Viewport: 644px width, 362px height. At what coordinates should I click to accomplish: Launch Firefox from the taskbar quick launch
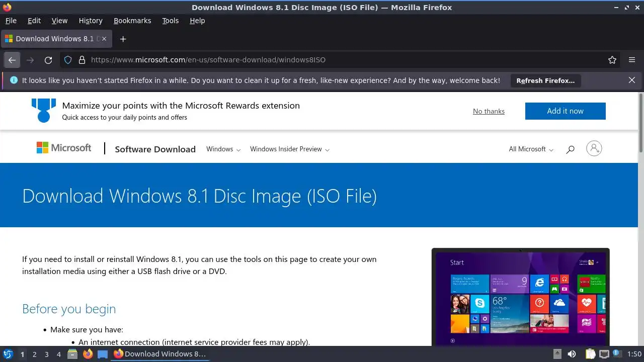tap(88, 354)
